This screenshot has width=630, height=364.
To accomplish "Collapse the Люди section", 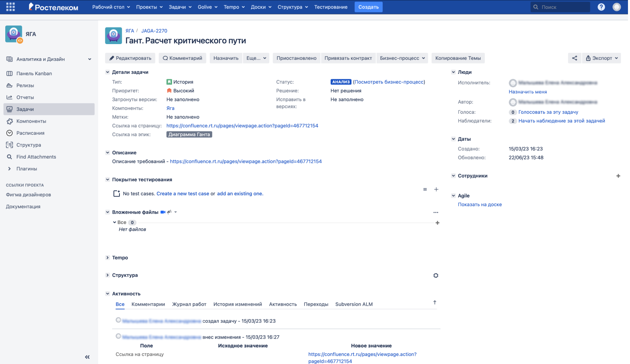I will [x=453, y=72].
